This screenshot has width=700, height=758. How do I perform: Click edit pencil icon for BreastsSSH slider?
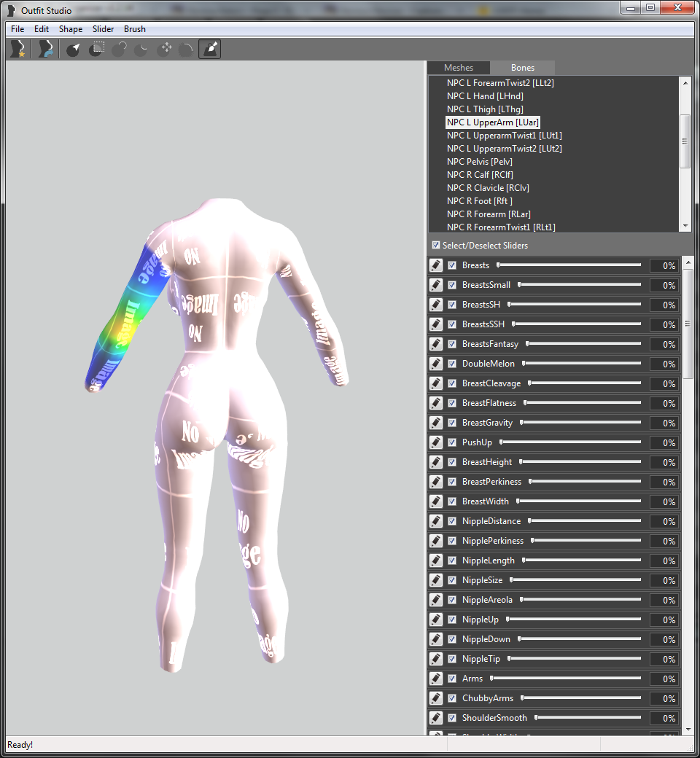click(436, 324)
